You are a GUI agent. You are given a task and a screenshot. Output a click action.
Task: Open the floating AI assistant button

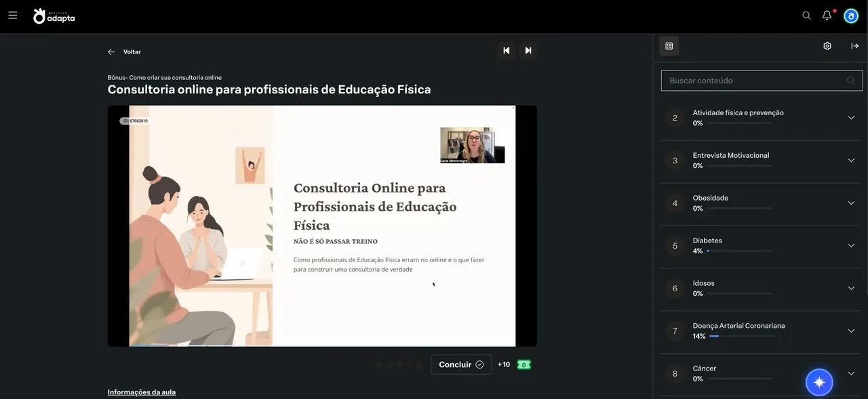click(819, 382)
